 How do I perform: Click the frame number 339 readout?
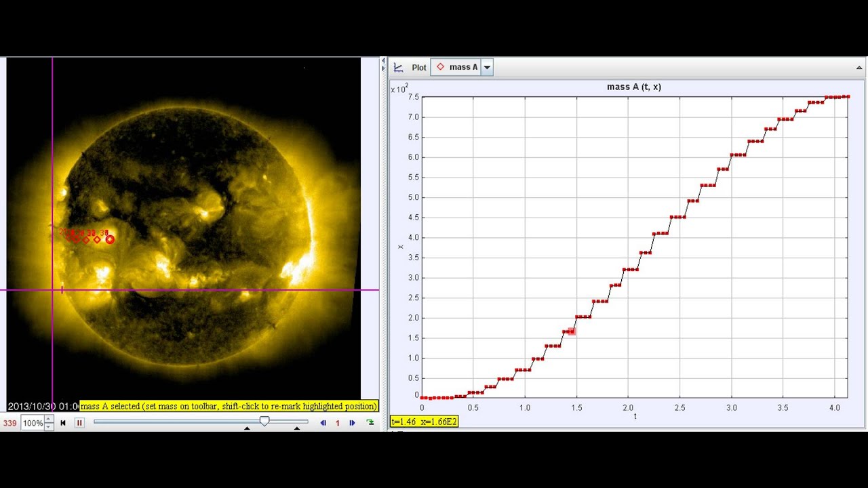(x=9, y=424)
